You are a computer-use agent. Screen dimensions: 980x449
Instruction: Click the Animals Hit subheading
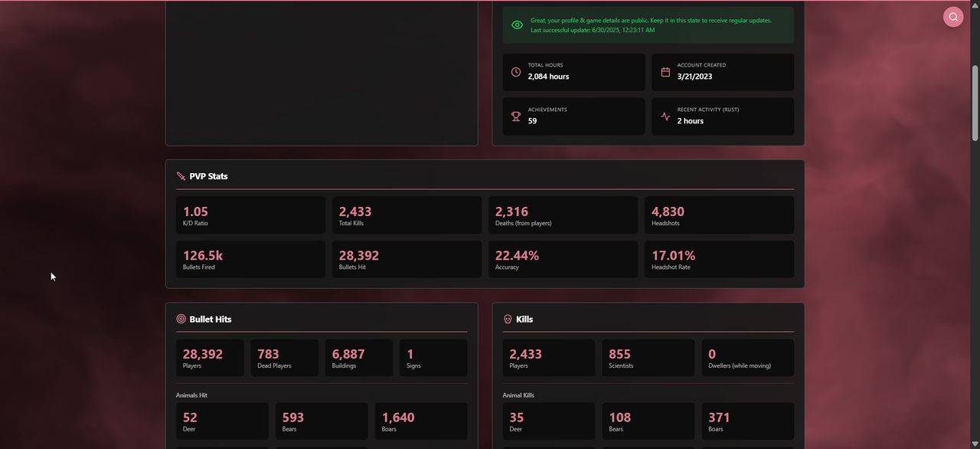pyautogui.click(x=191, y=395)
